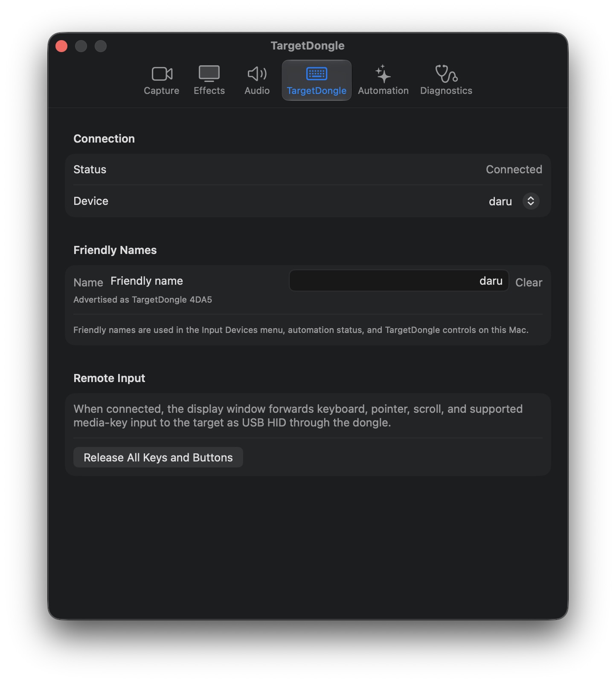Click the Friendly name input field

click(399, 281)
